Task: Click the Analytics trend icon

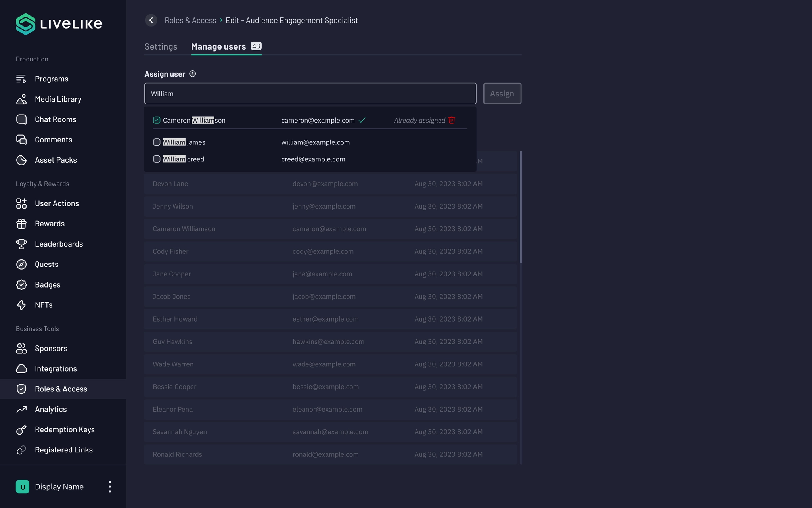Action: pos(21,409)
